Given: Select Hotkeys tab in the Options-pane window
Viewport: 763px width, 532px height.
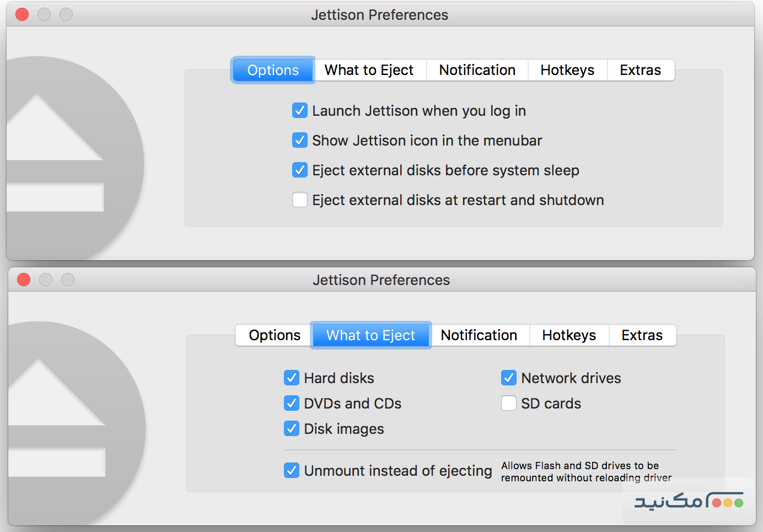Looking at the screenshot, I should [567, 70].
